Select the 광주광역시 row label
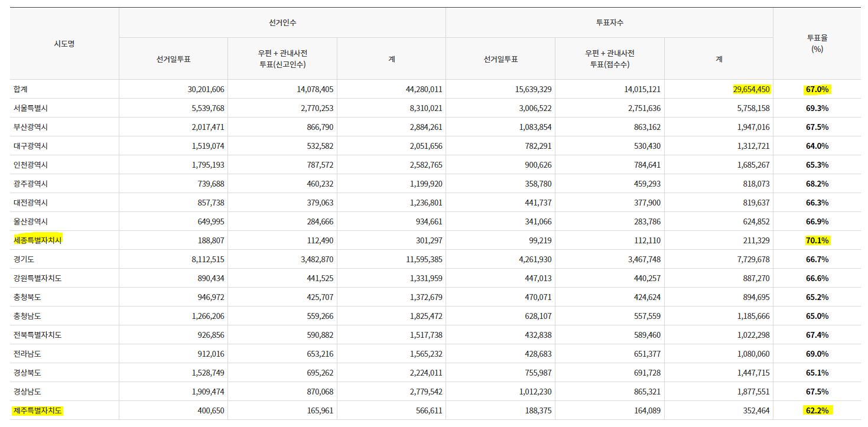 coord(31,184)
